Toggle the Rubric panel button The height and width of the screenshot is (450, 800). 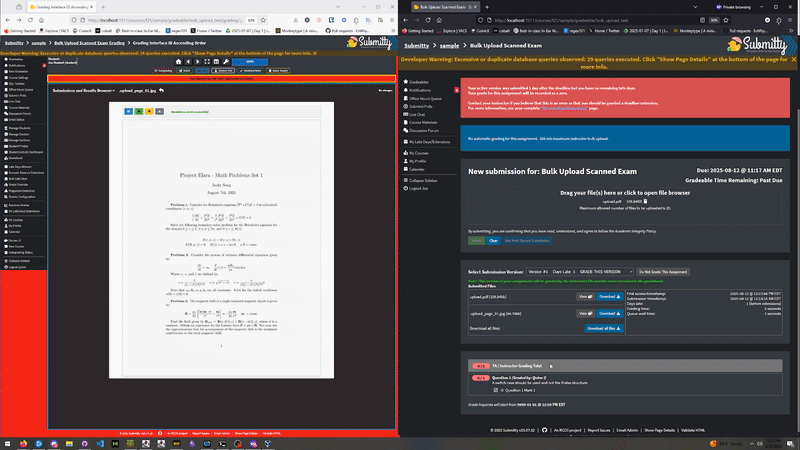point(185,70)
